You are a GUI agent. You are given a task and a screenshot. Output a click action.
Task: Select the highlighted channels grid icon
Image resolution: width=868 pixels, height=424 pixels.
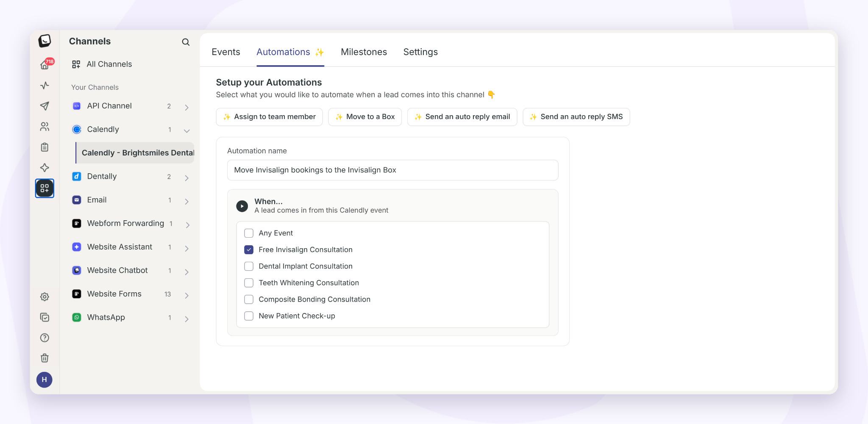point(45,188)
